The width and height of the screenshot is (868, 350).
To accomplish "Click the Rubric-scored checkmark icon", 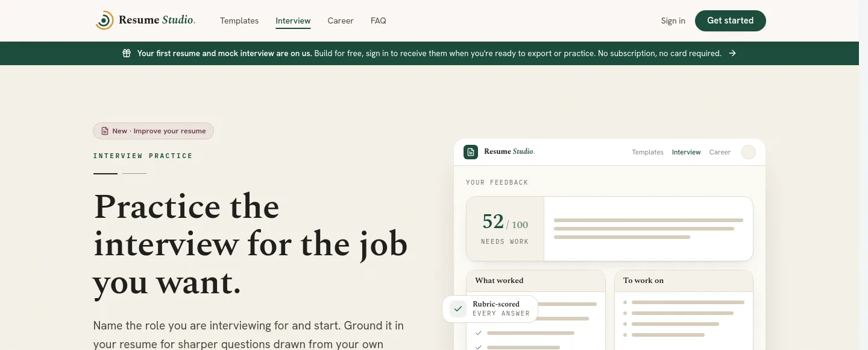I will 458,309.
